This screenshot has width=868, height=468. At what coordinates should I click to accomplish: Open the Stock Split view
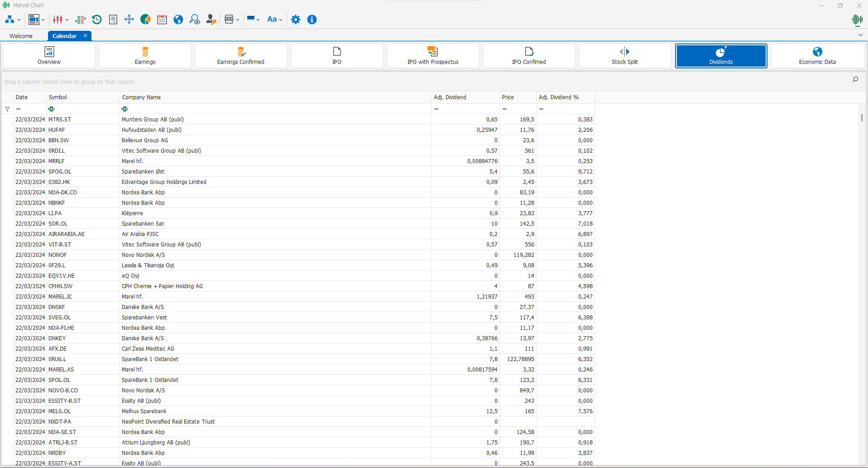coord(625,56)
